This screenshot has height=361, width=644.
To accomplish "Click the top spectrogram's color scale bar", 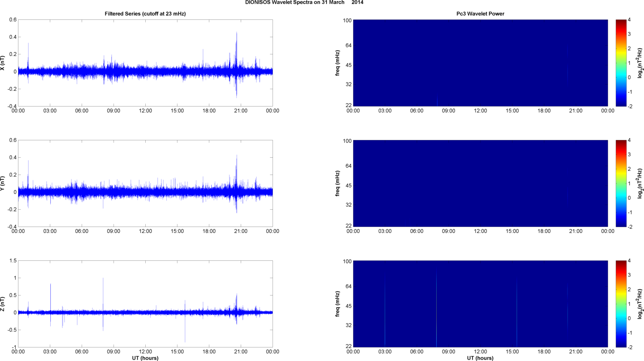I will click(621, 63).
